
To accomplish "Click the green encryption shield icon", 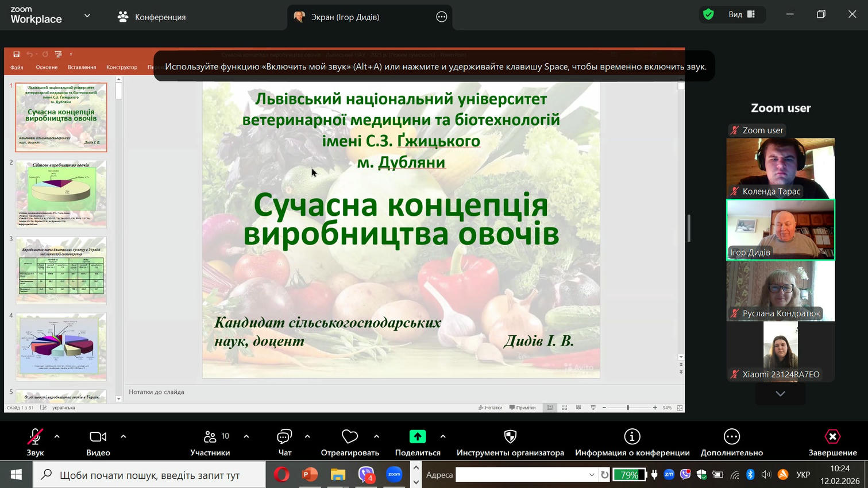I will click(x=708, y=14).
